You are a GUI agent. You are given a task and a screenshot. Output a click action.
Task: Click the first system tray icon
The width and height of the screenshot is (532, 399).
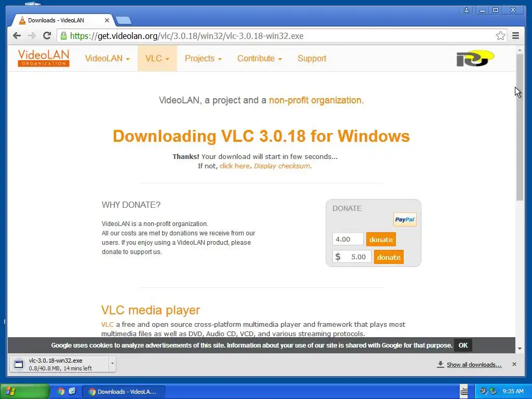point(483,391)
